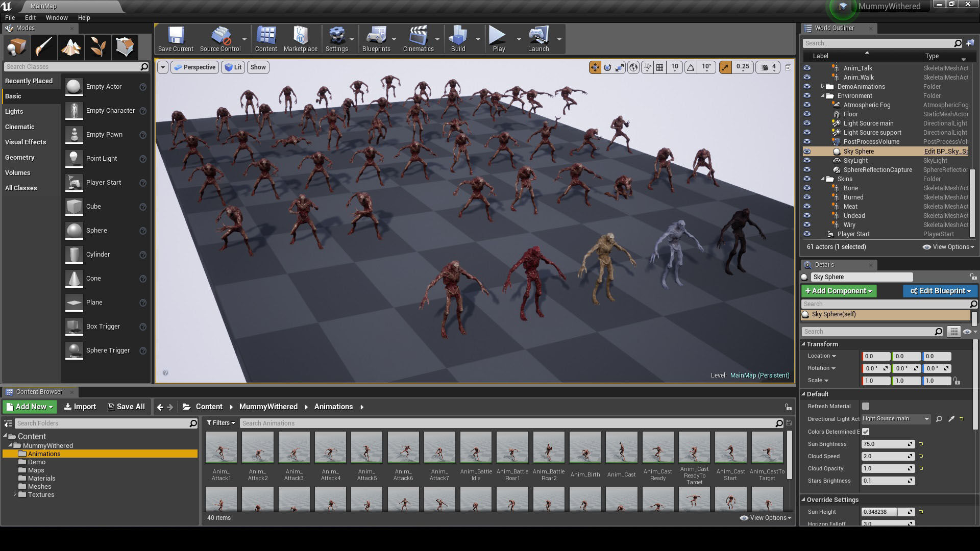This screenshot has width=980, height=551.
Task: Select the rotate gizmo tool in viewport
Action: pyautogui.click(x=607, y=67)
